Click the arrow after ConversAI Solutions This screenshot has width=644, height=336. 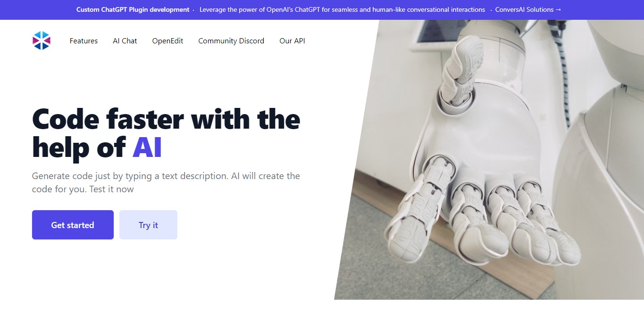pyautogui.click(x=559, y=9)
